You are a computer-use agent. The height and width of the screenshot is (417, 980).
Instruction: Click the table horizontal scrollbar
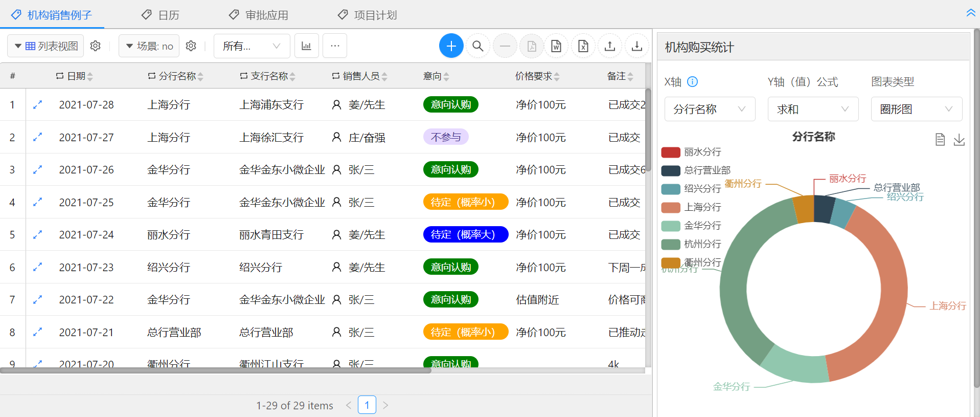tap(215, 370)
